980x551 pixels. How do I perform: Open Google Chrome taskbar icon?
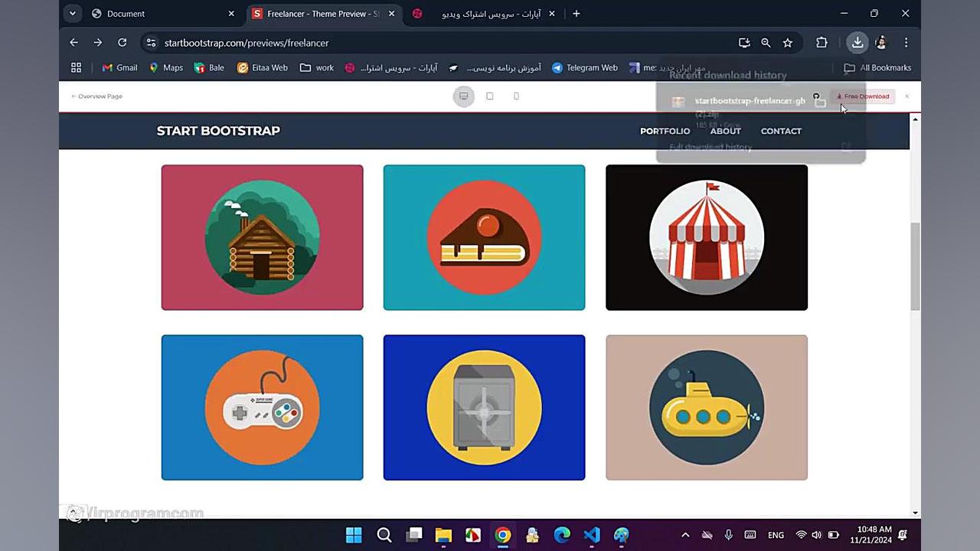pos(502,535)
